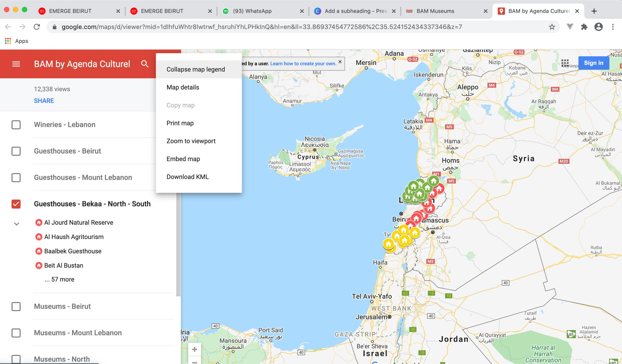Image resolution: width=622 pixels, height=364 pixels.
Task: Choose 'Print map' menu option
Action: tap(180, 123)
